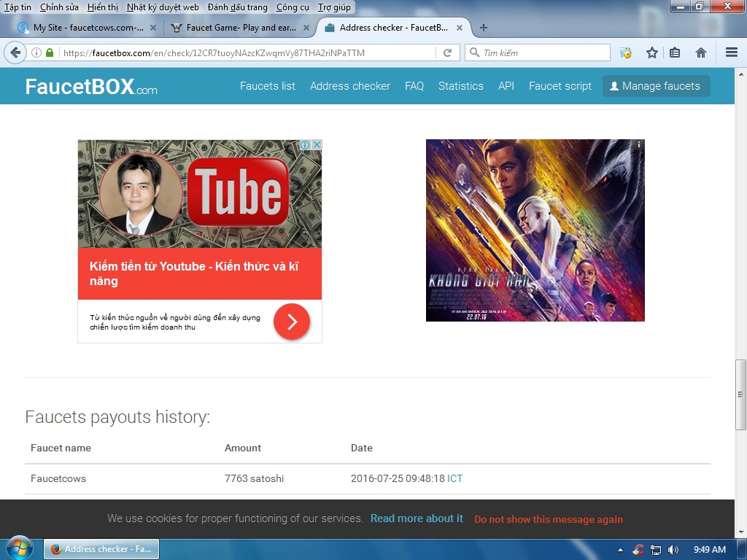
Task: Click the Faucetcows row name
Action: pyautogui.click(x=58, y=478)
